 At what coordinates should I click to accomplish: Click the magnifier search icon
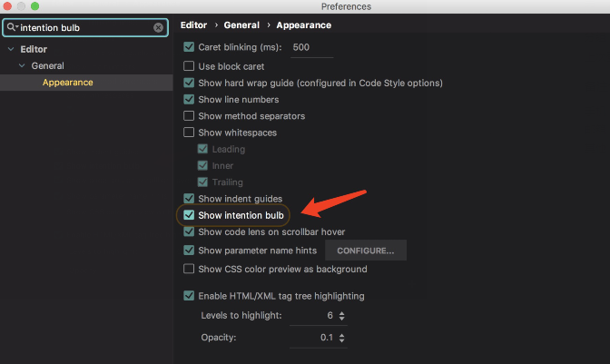click(12, 28)
